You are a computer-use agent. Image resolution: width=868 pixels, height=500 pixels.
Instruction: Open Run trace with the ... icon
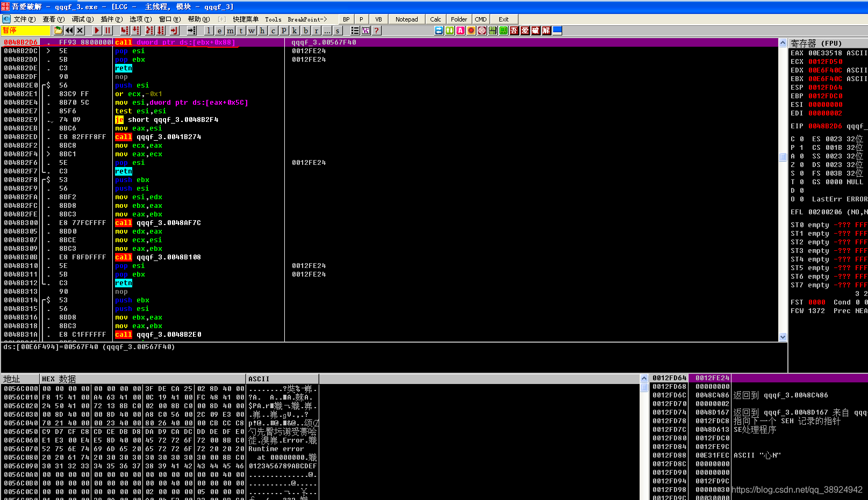click(327, 31)
